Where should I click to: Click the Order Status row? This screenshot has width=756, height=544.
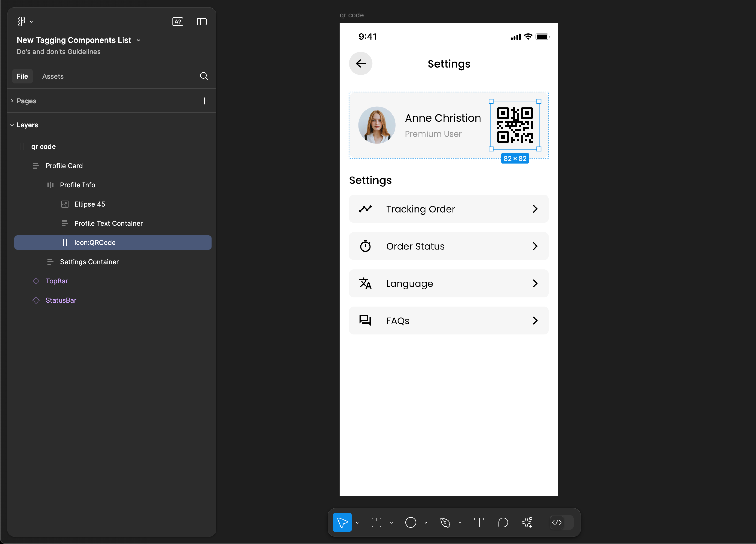[449, 246]
